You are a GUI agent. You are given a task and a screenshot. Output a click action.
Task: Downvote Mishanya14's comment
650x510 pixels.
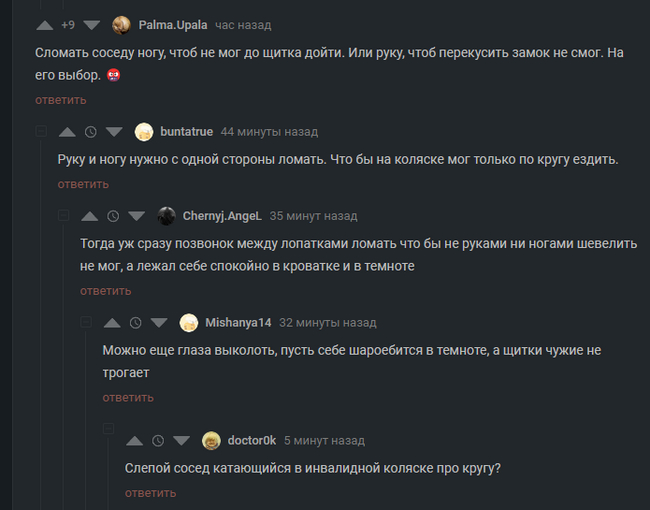pos(159,323)
